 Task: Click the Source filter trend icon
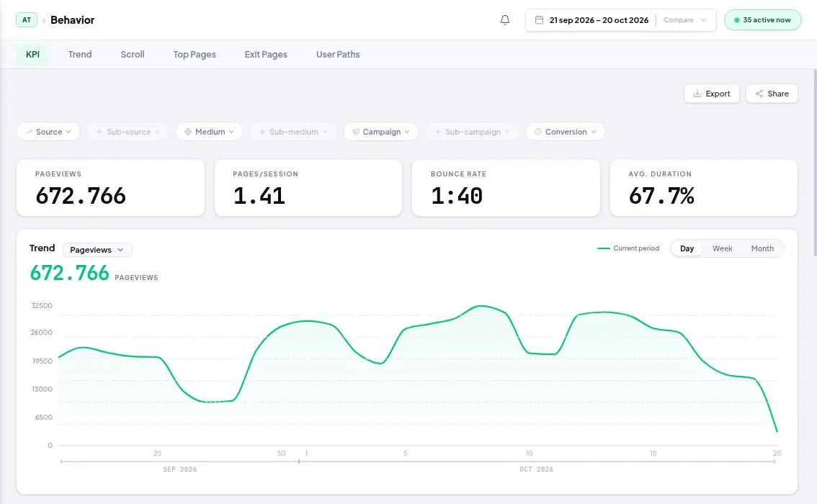pyautogui.click(x=29, y=132)
